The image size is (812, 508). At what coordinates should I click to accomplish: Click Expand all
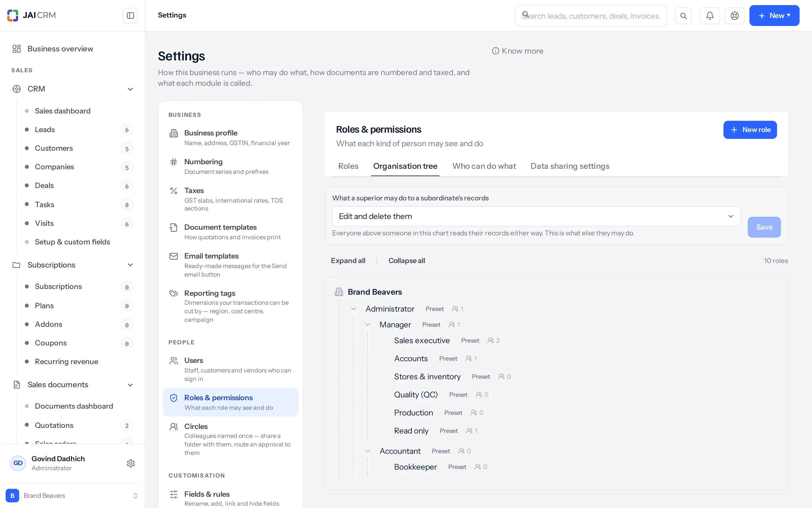(x=348, y=261)
